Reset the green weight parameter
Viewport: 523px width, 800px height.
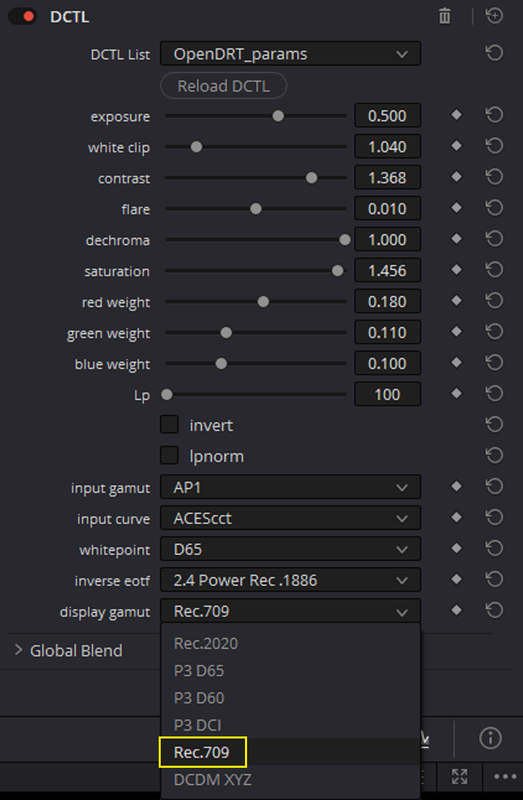point(494,332)
